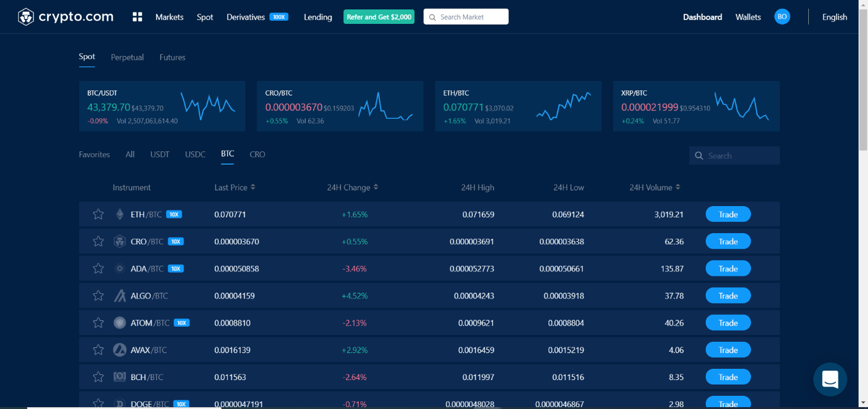Filter instruments by CRO quote currency
This screenshot has height=409, width=868.
pos(257,155)
